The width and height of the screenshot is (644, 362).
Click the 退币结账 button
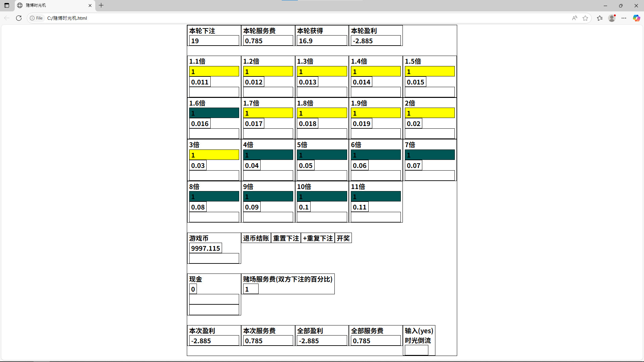click(x=256, y=238)
